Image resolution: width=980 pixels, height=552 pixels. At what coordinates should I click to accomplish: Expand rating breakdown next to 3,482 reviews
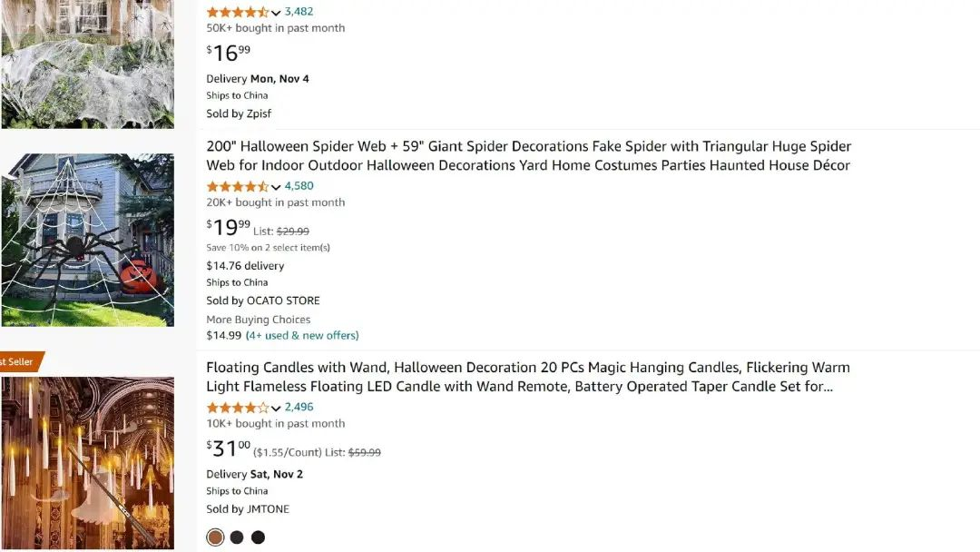click(276, 13)
